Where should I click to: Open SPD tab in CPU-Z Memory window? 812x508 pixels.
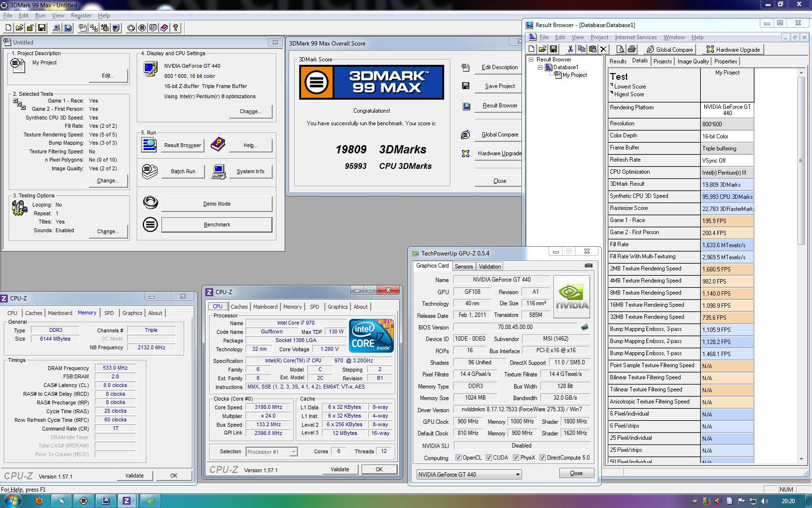coord(109,313)
